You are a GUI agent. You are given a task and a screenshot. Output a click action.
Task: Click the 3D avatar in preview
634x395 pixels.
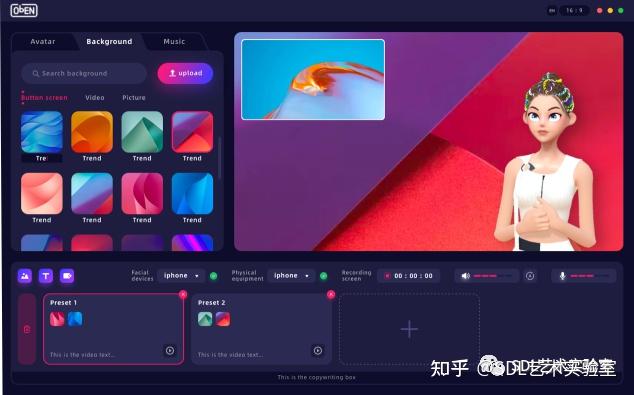point(546,162)
